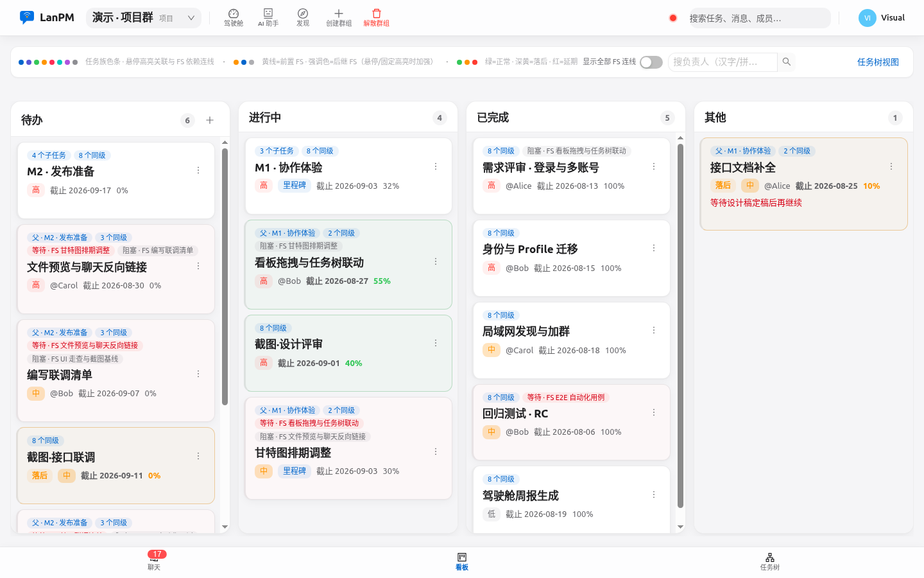924x578 pixels.
Task: Open more menu for 截图·设计评审
Action: click(436, 344)
